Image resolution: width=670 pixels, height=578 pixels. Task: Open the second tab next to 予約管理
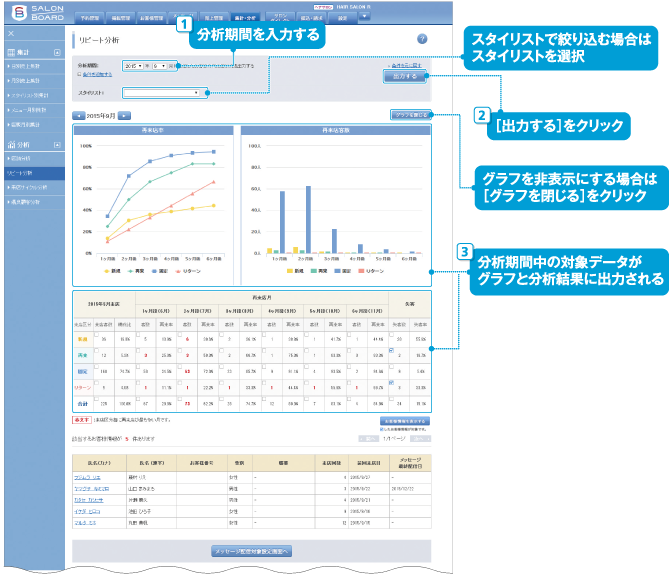pos(120,18)
